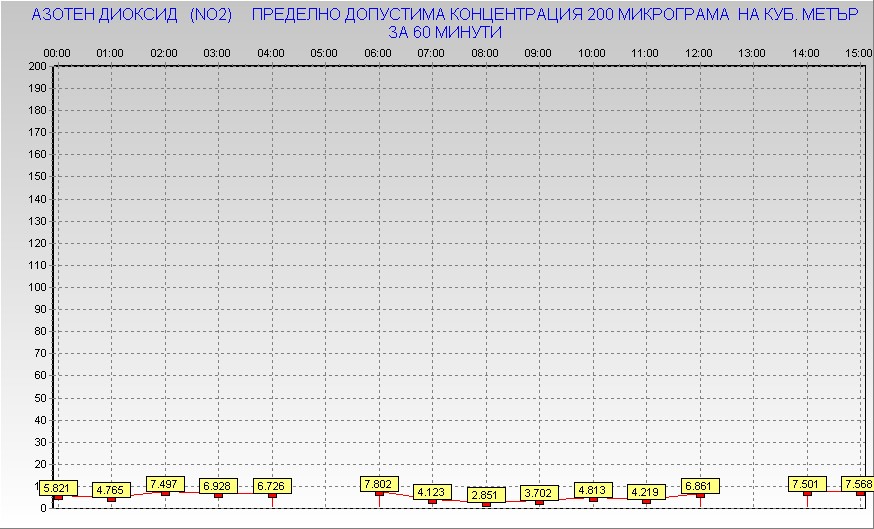The width and height of the screenshot is (874, 529).
Task: Click the 20 value on the Y axis
Action: [41, 464]
